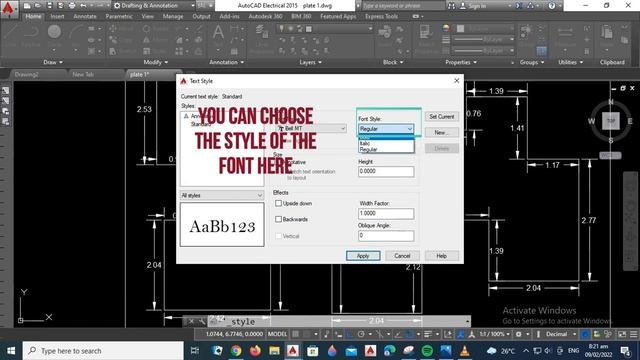The height and width of the screenshot is (360, 640).
Task: Open the 1:1 / 100% annotation scale dropdown
Action: [x=494, y=334]
